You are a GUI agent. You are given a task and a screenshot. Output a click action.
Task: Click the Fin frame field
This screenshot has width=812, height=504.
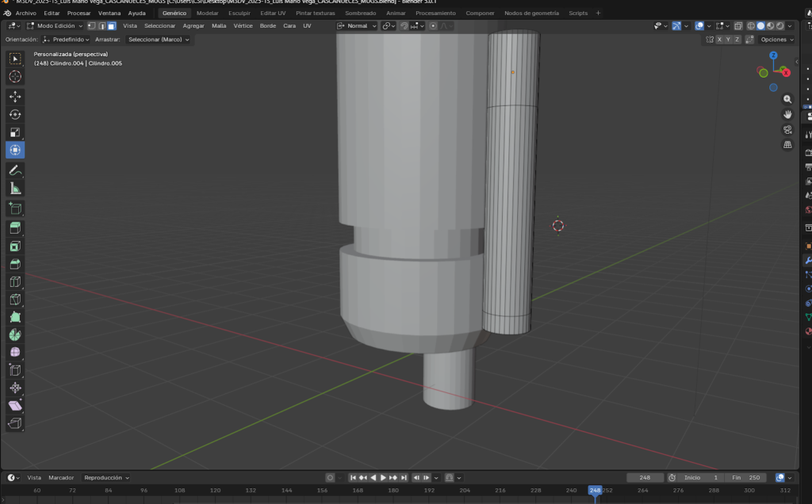pyautogui.click(x=747, y=478)
